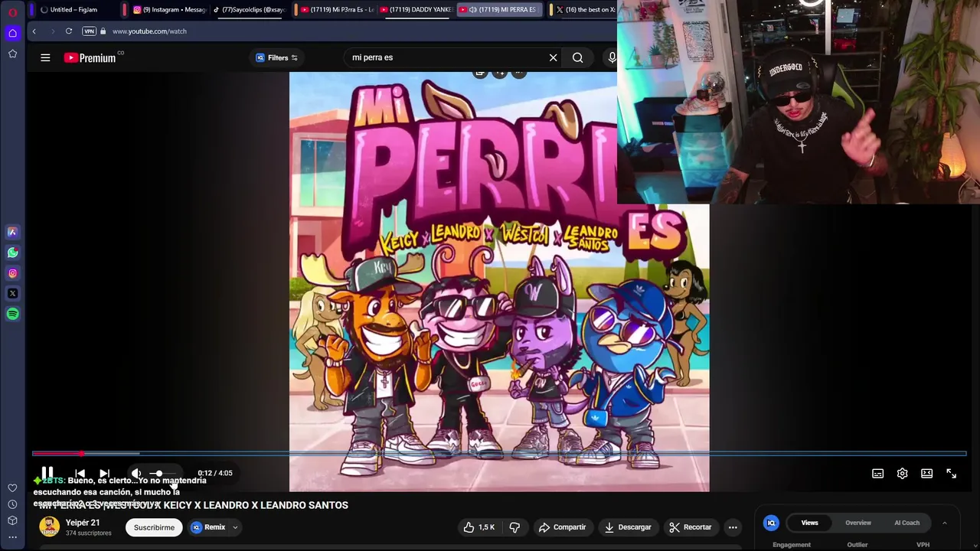This screenshot has width=980, height=551.
Task: Switch to theater mode
Action: [x=927, y=474]
